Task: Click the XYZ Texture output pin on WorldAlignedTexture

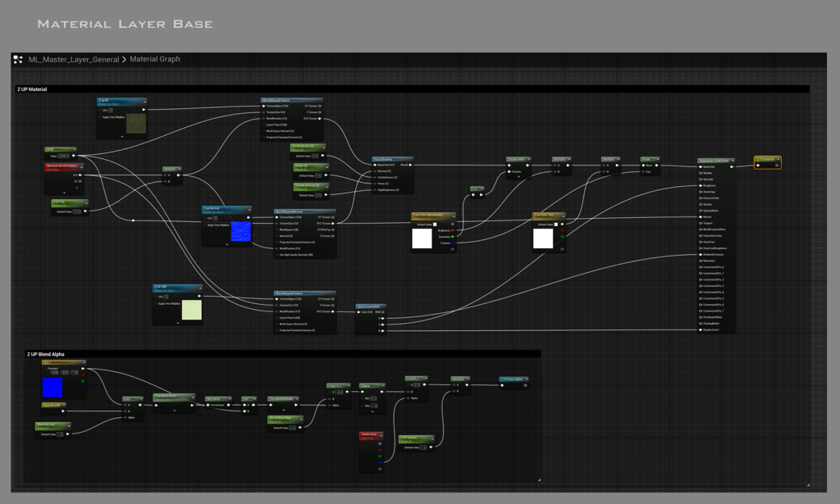Action: click(319, 119)
